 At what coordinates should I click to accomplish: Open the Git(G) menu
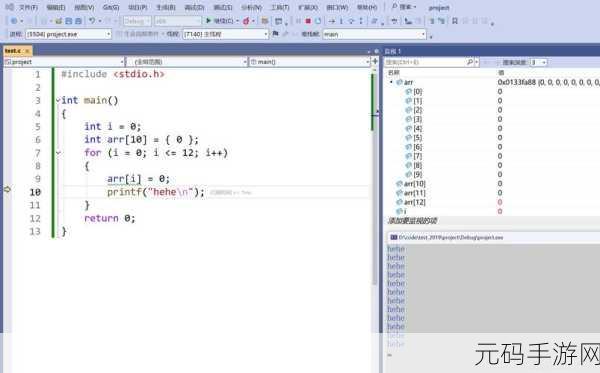coord(111,7)
